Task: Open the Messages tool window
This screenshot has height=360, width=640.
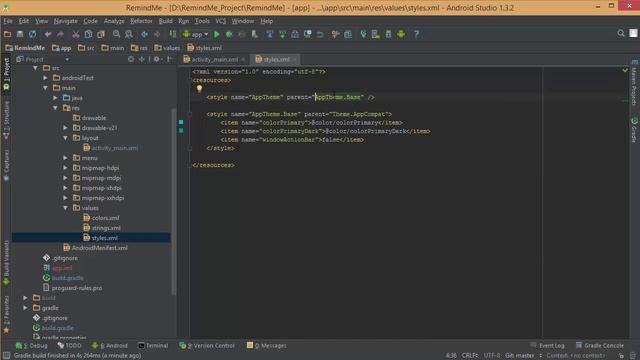Action: pos(267,345)
